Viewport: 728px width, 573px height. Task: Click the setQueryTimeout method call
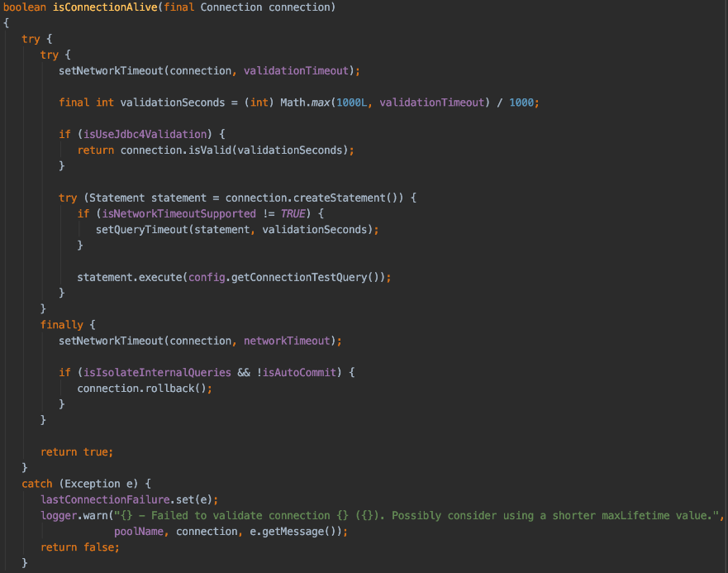(141, 230)
